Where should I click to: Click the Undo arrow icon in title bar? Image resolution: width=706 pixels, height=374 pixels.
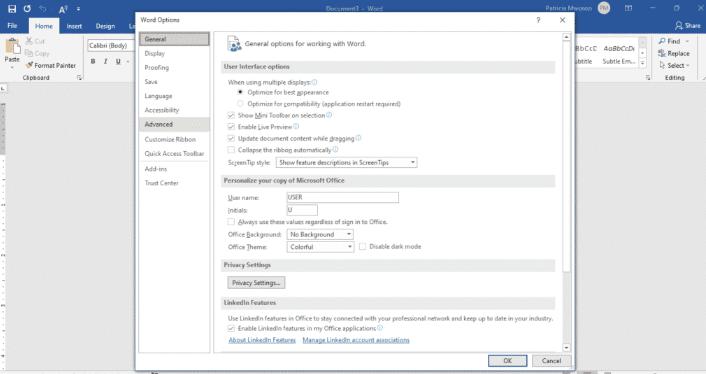(43, 9)
